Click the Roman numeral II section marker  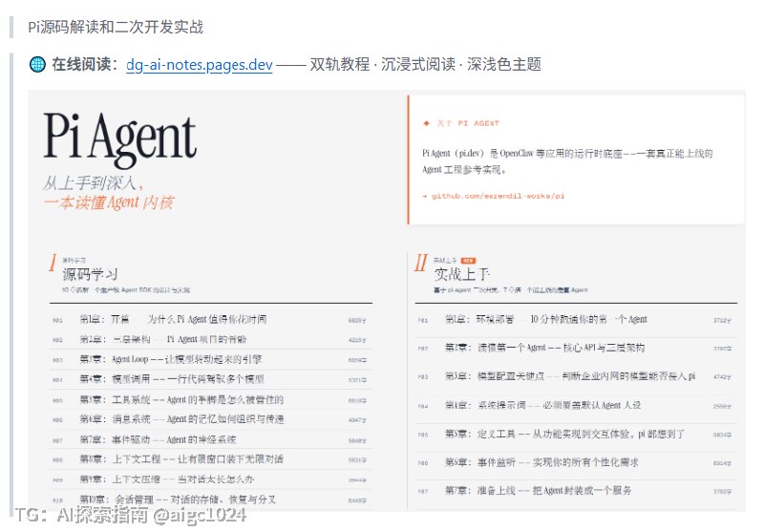pos(421,263)
